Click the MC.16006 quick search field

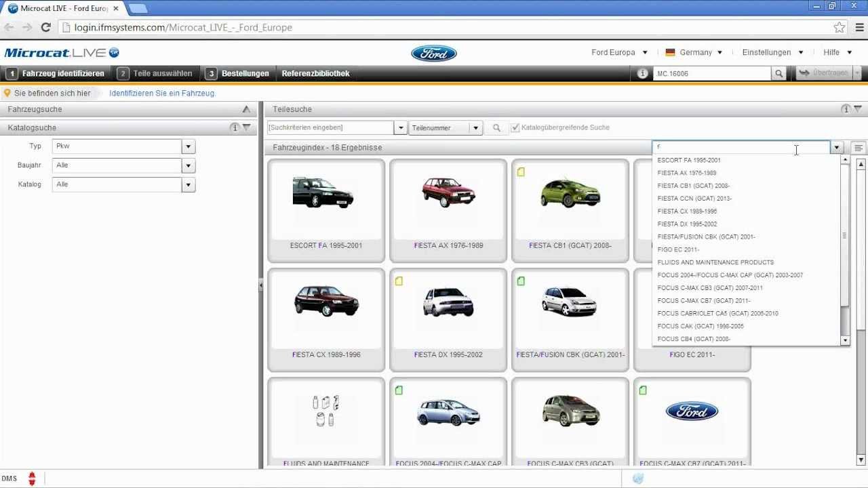712,73
